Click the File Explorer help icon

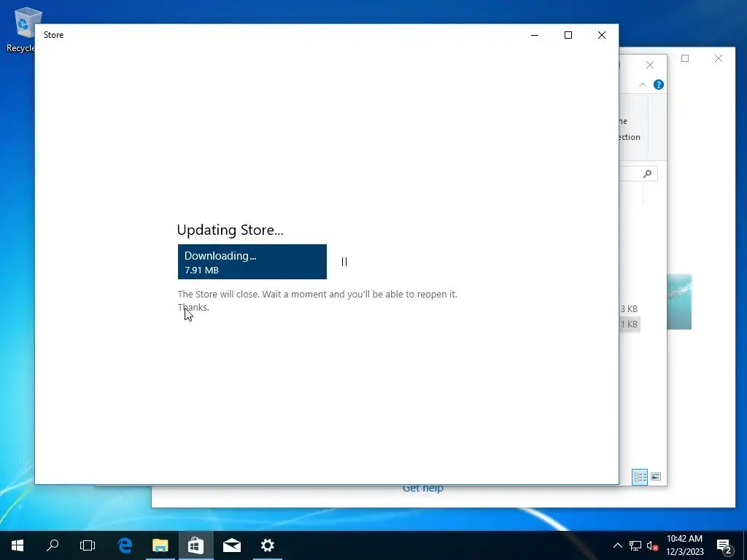[x=659, y=85]
